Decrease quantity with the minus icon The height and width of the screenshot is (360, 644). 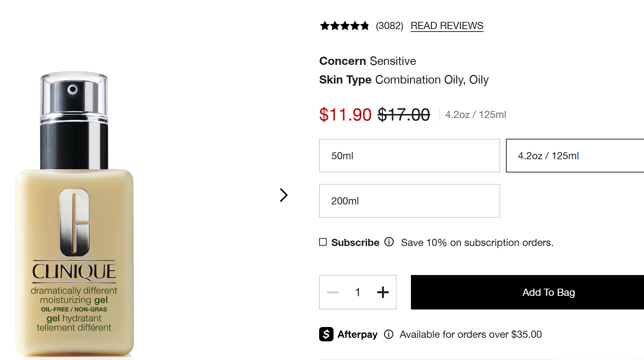pos(333,292)
